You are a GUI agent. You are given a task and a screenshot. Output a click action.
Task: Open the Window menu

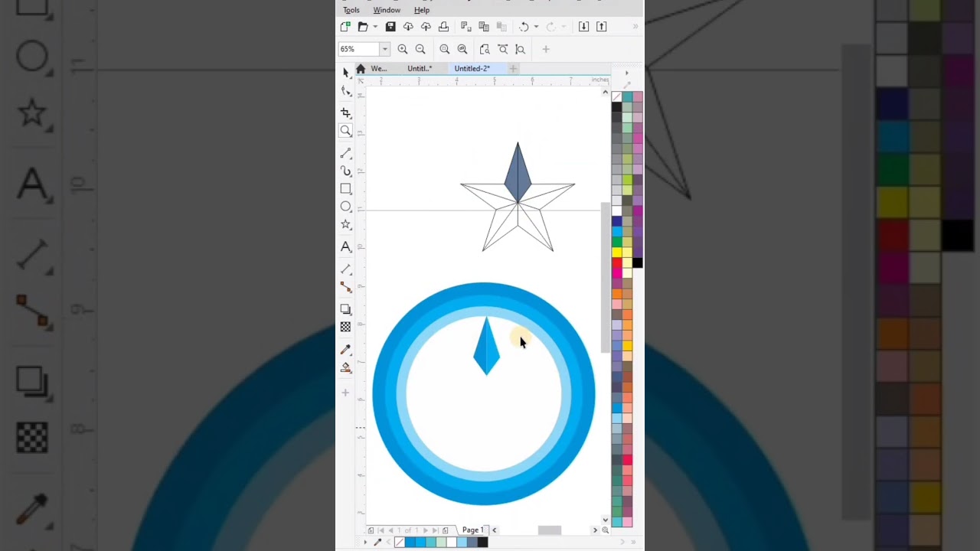[x=387, y=10]
